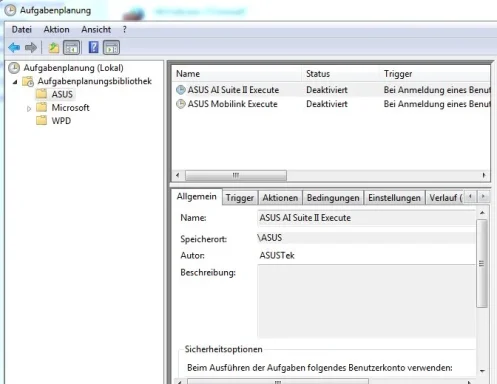Click the Autor value ASUSTek

coord(277,256)
